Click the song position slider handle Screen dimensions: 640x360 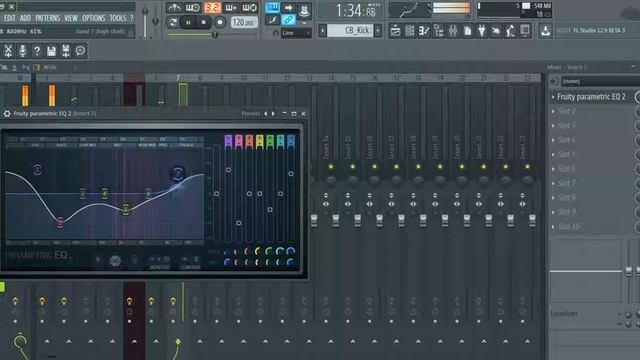coord(214,35)
